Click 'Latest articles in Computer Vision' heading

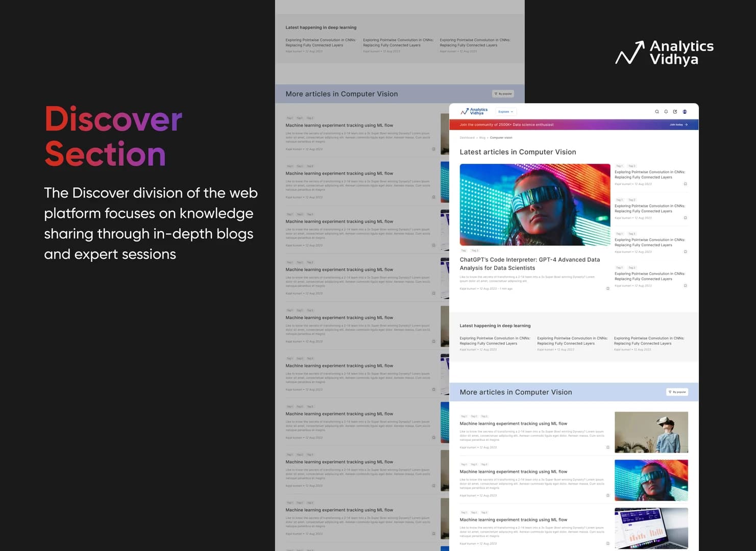[518, 152]
